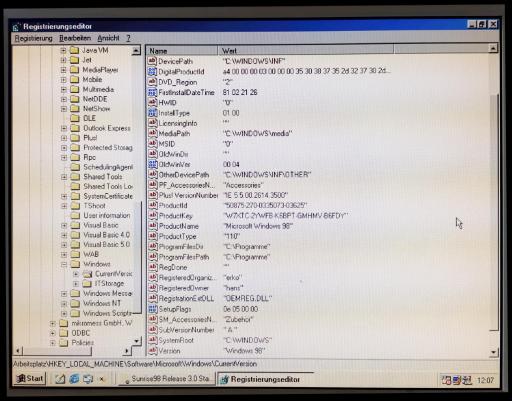512x401 pixels.
Task: Select the NetDDE folder icon
Action: [x=75, y=99]
